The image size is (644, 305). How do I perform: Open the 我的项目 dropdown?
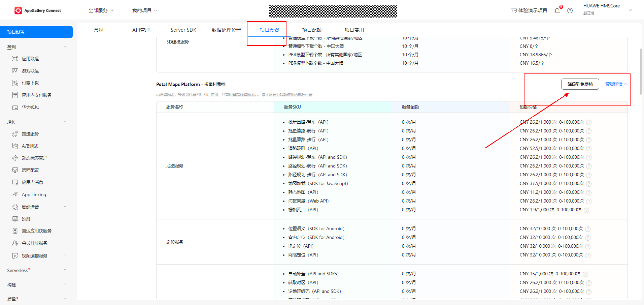[x=145, y=10]
